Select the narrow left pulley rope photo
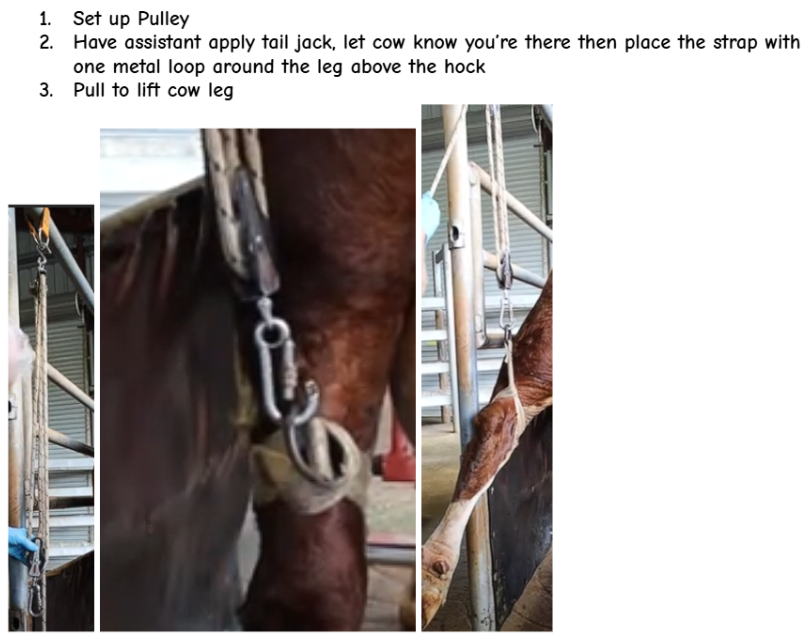Image resolution: width=805 pixels, height=638 pixels. click(51, 418)
